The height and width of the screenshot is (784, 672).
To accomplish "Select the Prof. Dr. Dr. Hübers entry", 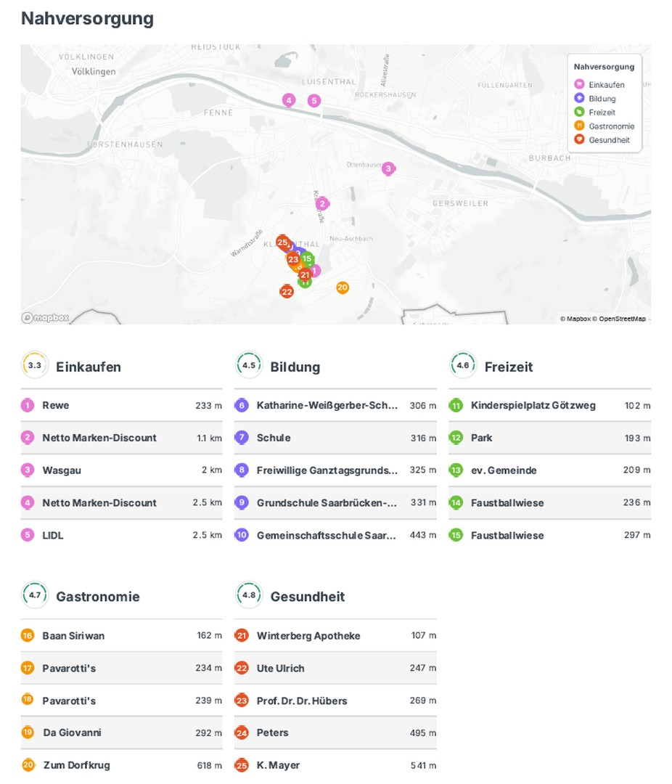I will click(x=335, y=701).
